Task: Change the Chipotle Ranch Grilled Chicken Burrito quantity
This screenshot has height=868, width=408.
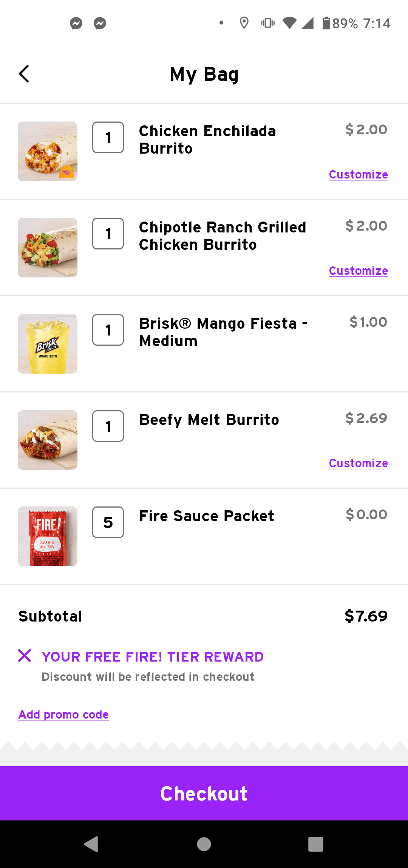Action: click(x=108, y=234)
